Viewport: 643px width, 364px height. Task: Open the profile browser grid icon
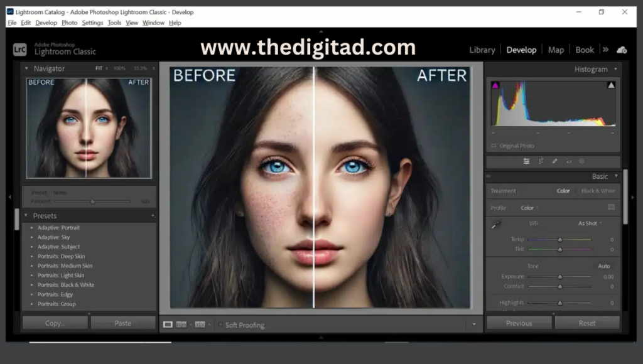click(x=611, y=207)
